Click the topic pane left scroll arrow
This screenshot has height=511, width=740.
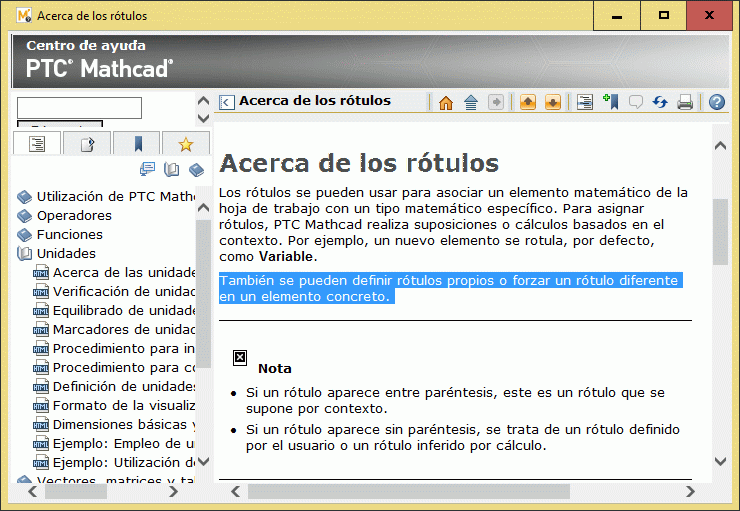tap(235, 492)
